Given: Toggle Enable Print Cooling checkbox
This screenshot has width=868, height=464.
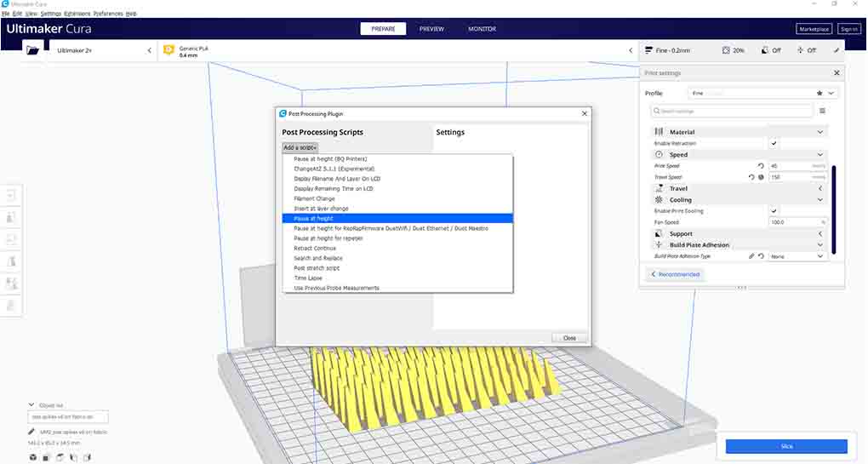Looking at the screenshot, I should pos(774,211).
